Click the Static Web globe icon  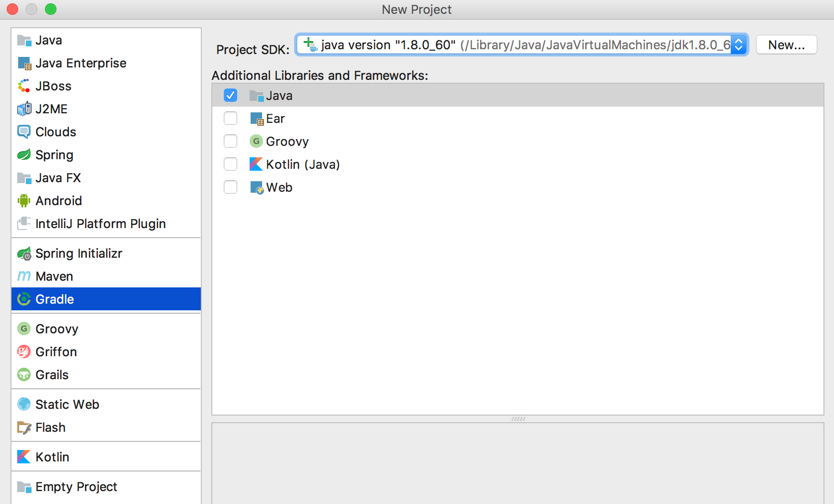tap(23, 405)
